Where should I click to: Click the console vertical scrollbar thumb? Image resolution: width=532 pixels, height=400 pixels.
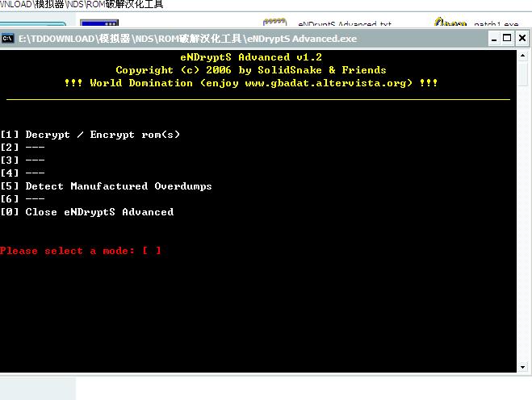[x=522, y=73]
